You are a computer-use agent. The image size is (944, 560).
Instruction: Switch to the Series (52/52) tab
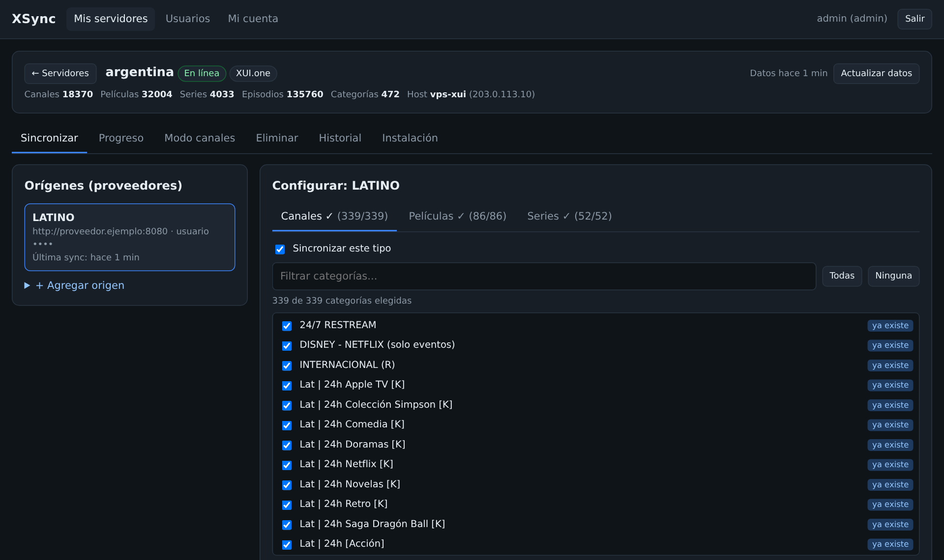[x=569, y=216]
